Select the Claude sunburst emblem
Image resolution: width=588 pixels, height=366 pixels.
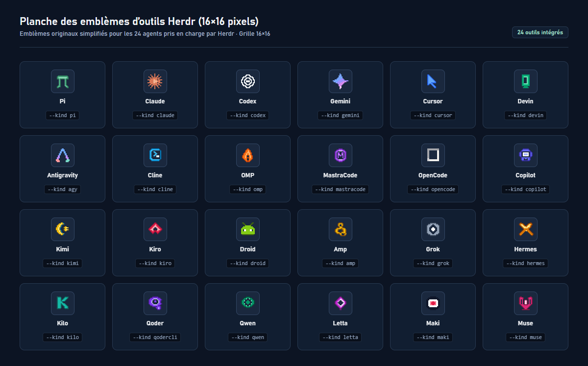tap(155, 81)
